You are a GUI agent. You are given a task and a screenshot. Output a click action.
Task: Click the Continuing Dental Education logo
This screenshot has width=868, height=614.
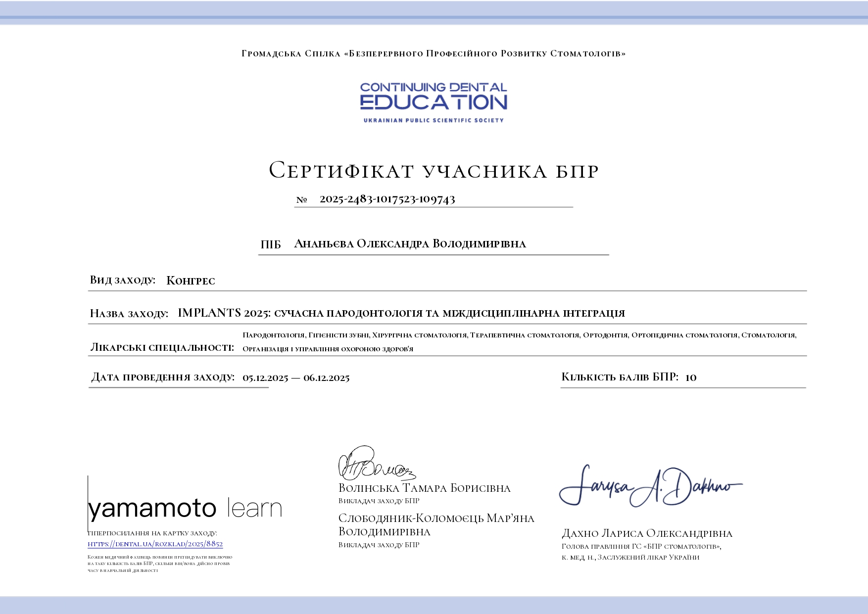click(x=434, y=102)
